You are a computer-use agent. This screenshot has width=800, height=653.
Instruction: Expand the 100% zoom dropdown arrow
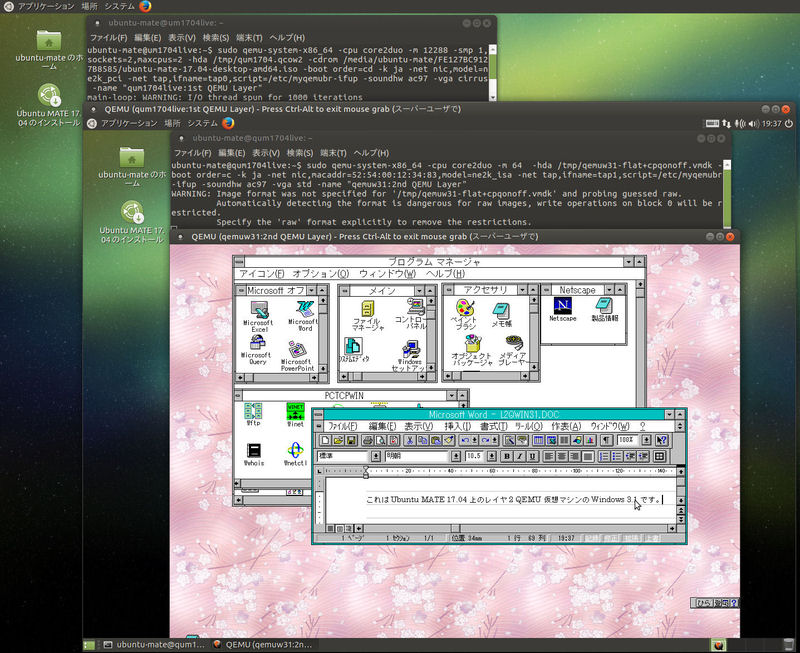(x=646, y=440)
